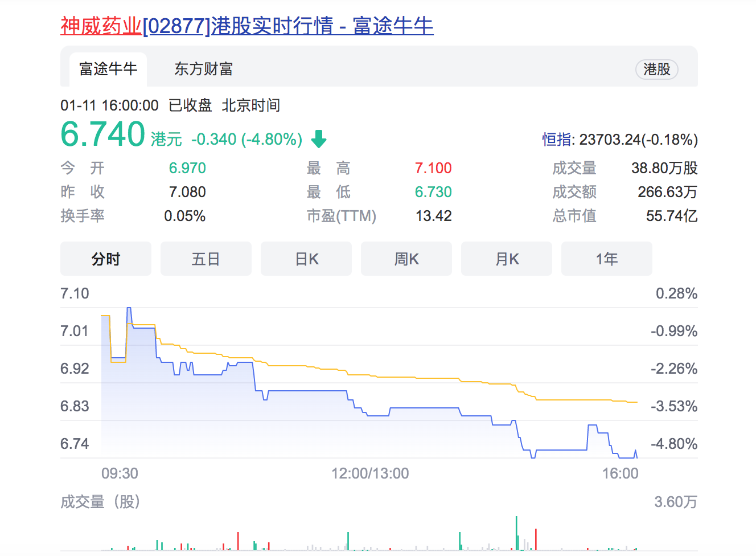Click the 12:00/13:00 midday axis label
The image size is (756, 556).
(370, 473)
